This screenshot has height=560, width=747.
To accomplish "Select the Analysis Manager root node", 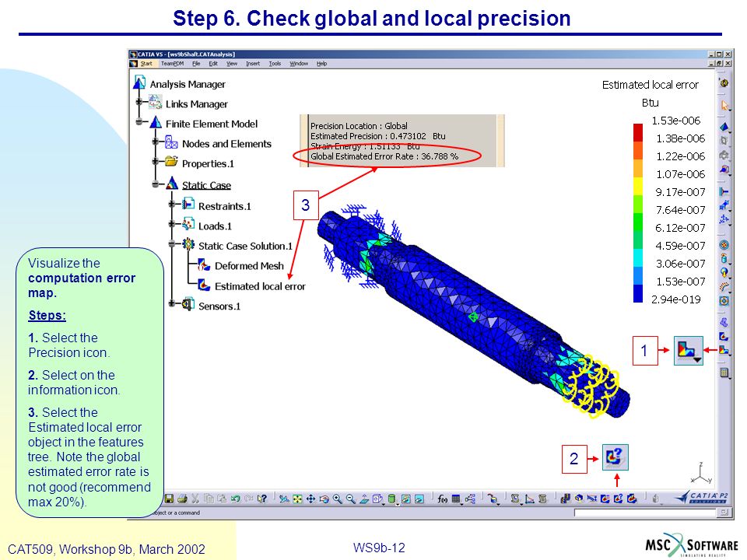I will tap(188, 84).
